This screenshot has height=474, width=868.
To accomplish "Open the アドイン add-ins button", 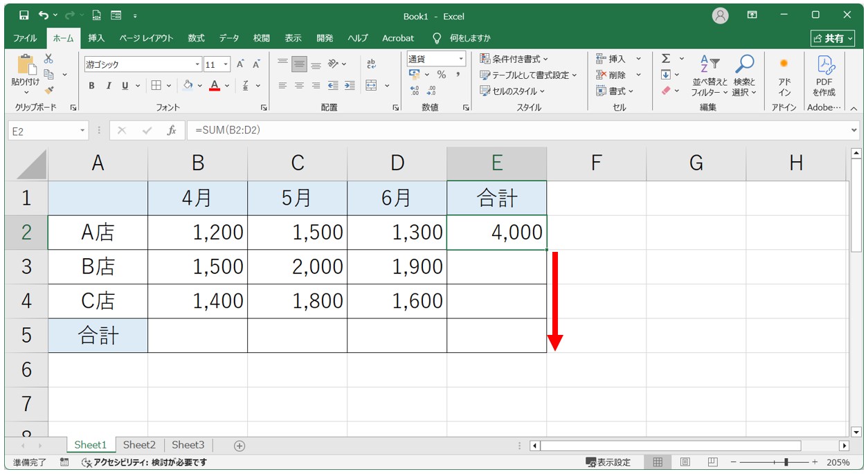I will [x=784, y=75].
